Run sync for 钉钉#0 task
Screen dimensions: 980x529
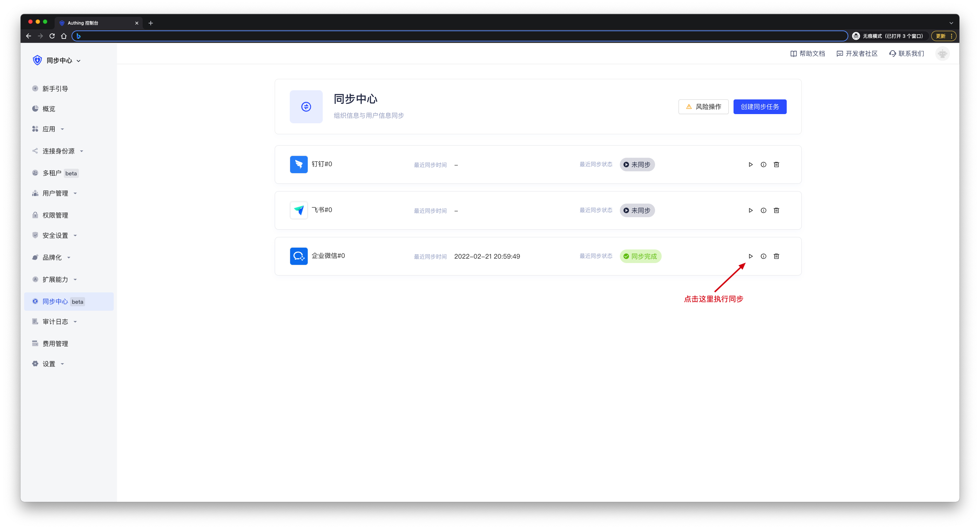coord(750,164)
